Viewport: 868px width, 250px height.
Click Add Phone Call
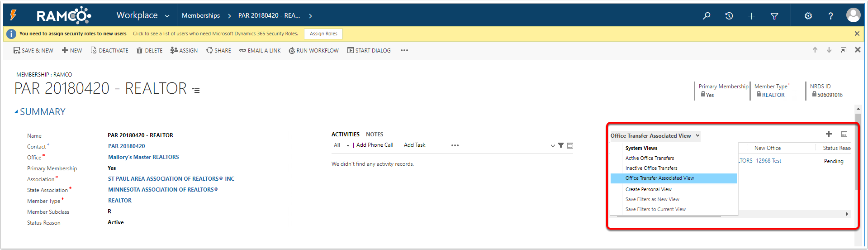pos(375,145)
